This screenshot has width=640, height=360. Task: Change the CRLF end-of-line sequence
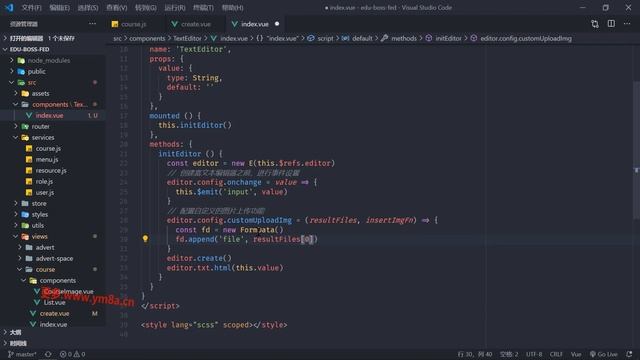point(556,354)
